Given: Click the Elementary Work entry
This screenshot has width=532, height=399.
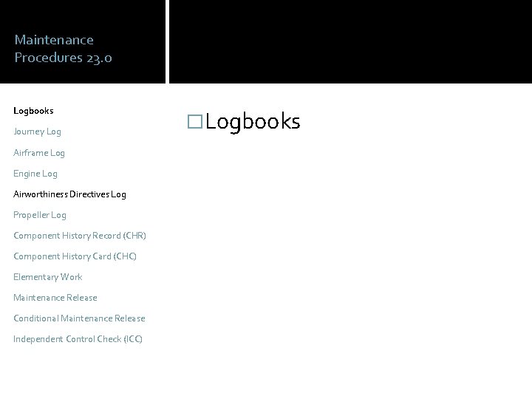Looking at the screenshot, I should 48,277.
